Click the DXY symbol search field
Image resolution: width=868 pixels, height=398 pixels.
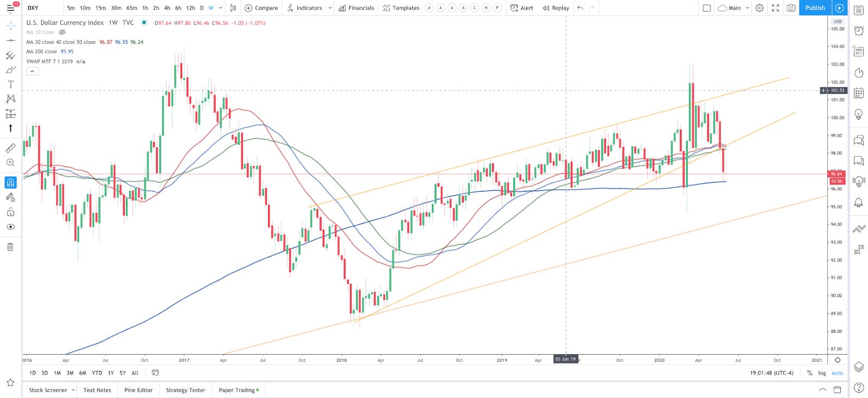(42, 8)
